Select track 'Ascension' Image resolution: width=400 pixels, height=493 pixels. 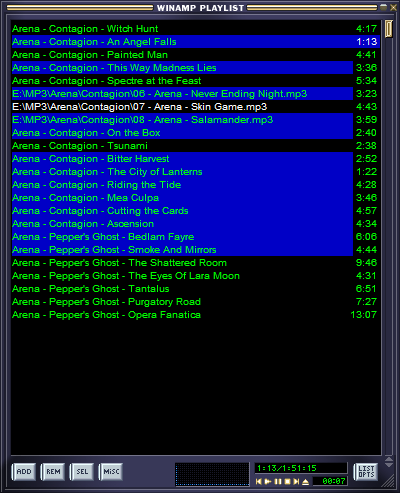[195, 224]
